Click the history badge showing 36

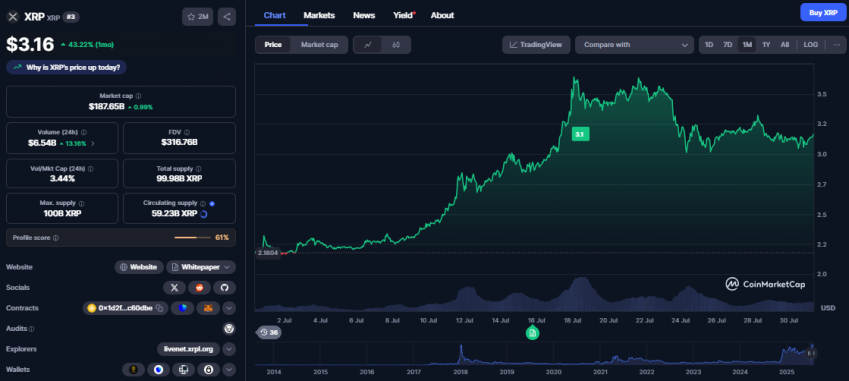pos(269,332)
